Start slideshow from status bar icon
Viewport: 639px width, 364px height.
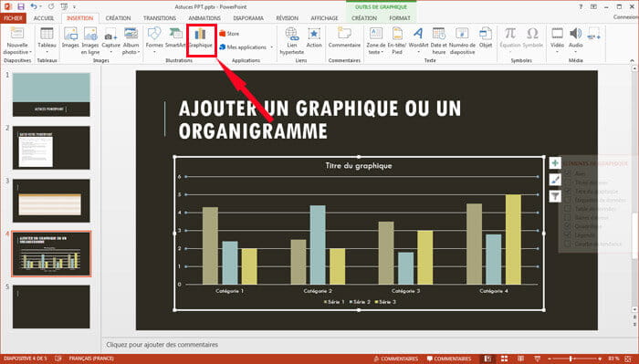pos(537,359)
